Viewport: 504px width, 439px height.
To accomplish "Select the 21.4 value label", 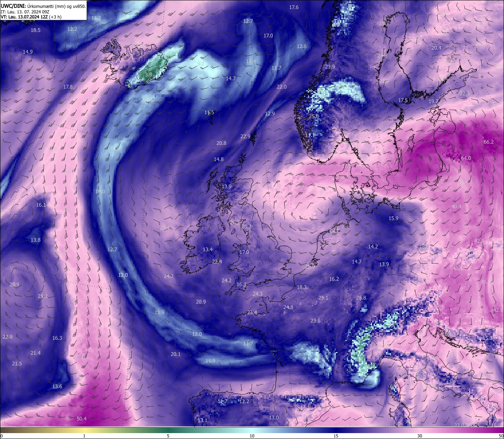I will [x=35, y=353].
